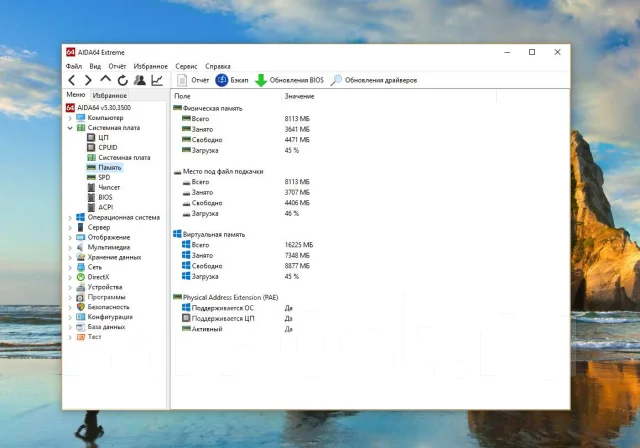640x448 pixels.
Task: Open the user management toolbar icon
Action: (140, 80)
